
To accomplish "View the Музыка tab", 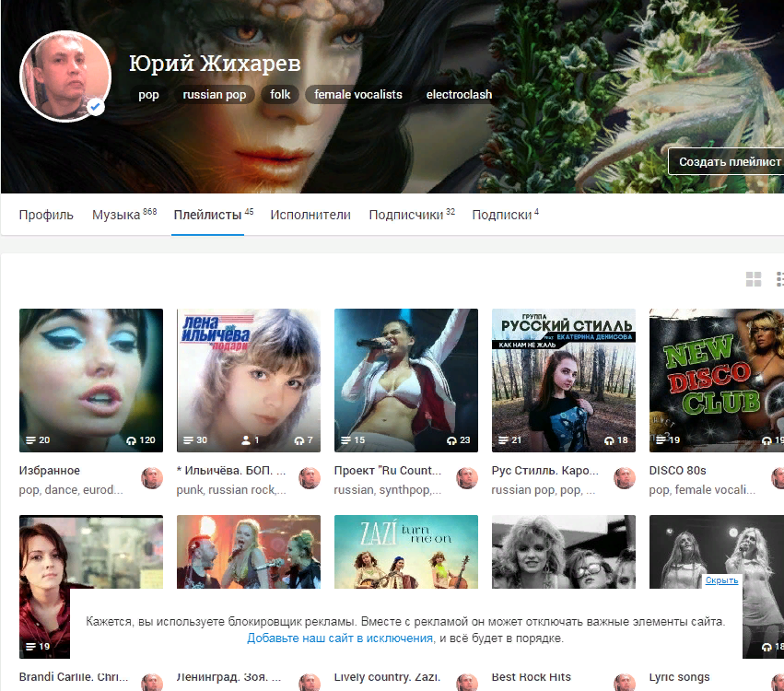I will click(x=112, y=214).
